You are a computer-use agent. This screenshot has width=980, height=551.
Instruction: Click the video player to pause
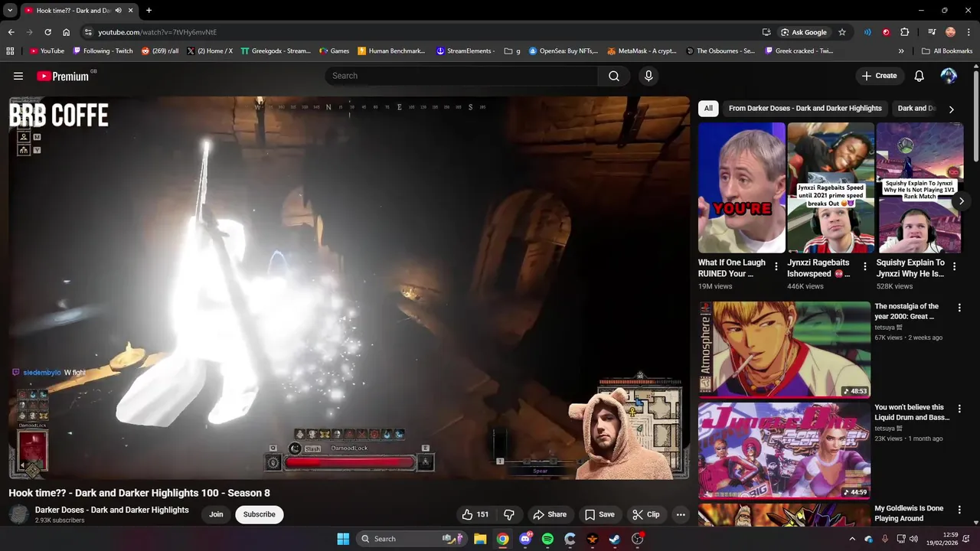pos(349,288)
